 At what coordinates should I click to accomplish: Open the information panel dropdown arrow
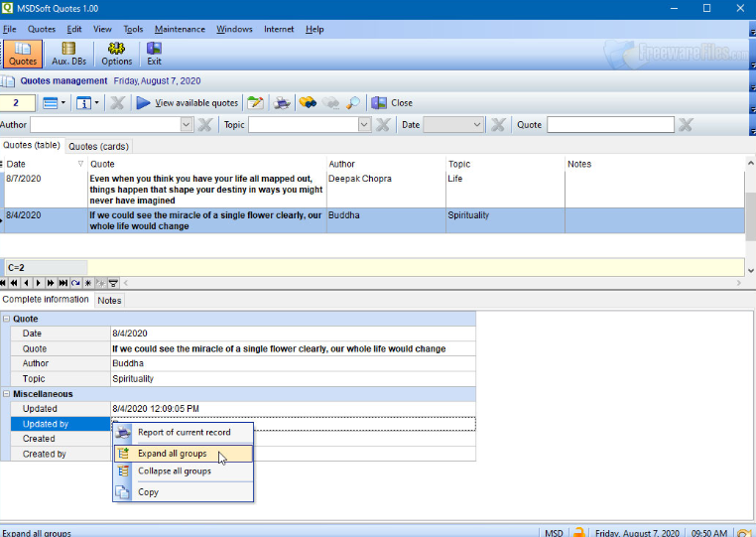click(x=96, y=103)
